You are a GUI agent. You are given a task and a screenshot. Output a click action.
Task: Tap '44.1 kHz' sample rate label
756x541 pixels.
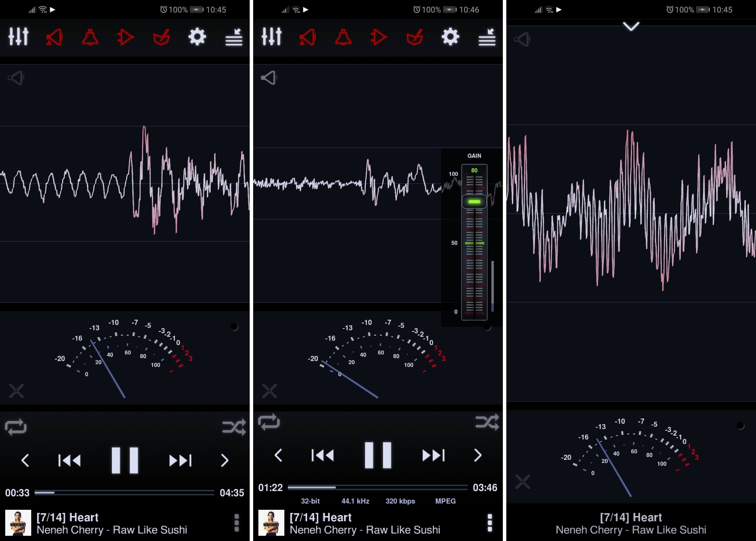[x=355, y=501]
